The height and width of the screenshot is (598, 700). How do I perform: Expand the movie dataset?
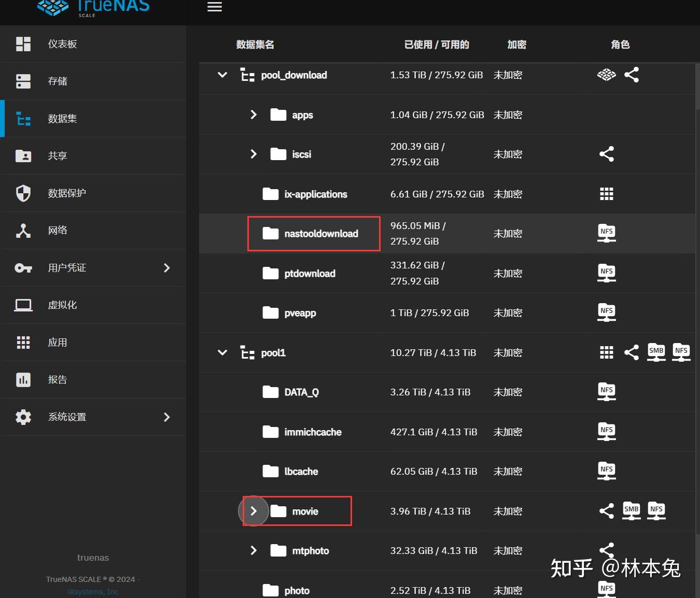click(x=254, y=511)
